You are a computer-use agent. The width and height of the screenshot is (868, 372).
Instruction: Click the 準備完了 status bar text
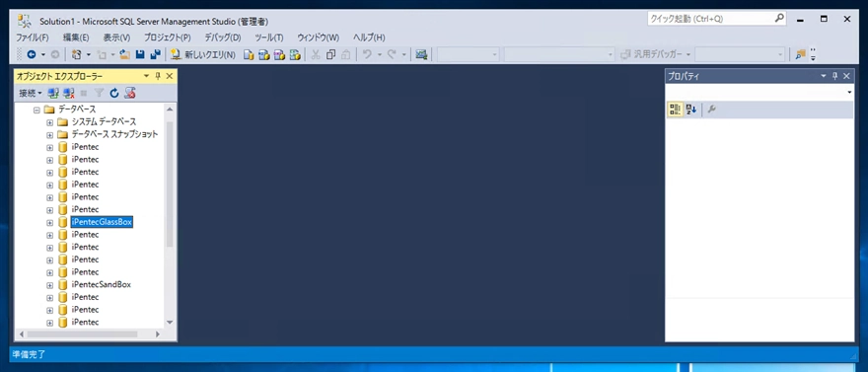coord(29,354)
